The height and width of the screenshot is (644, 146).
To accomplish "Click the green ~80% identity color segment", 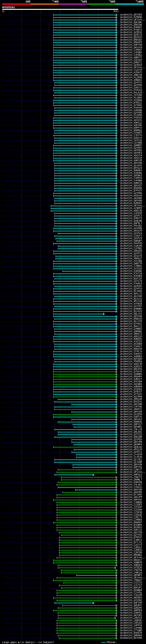I will coord(101,4).
